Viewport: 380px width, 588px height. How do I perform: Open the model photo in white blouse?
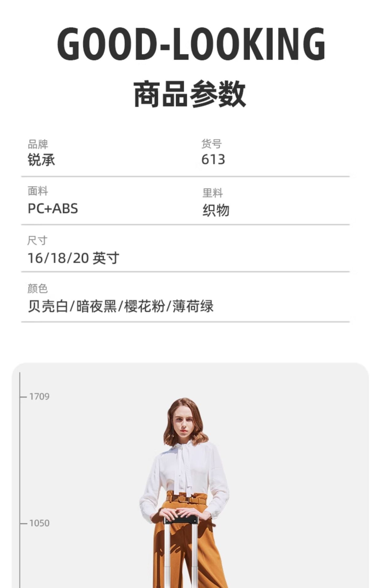coord(184,493)
